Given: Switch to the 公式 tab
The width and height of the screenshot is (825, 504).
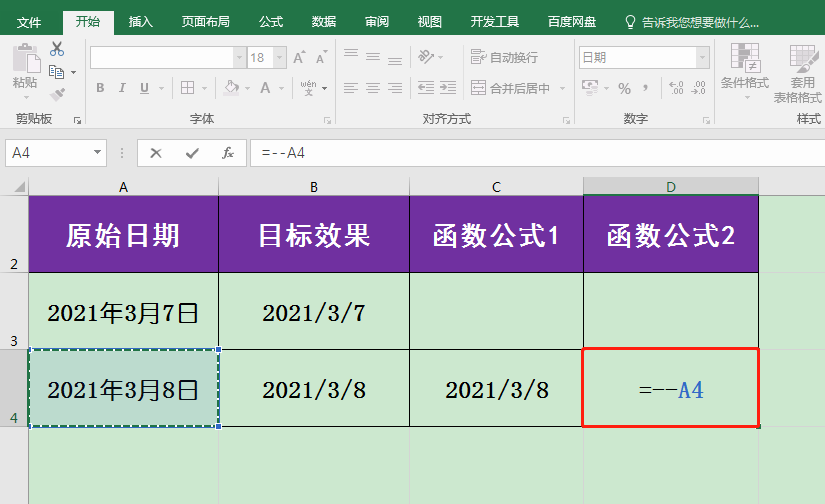Looking at the screenshot, I should (x=271, y=22).
